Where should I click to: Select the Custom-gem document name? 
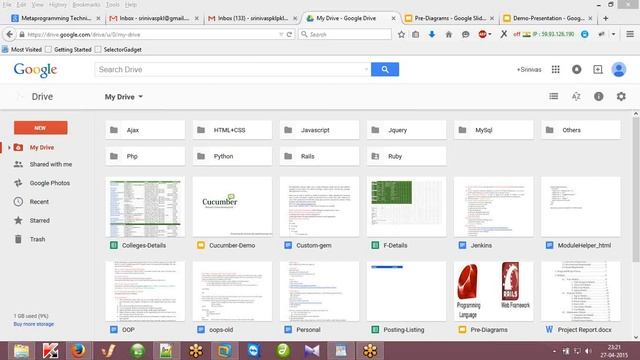click(313, 245)
